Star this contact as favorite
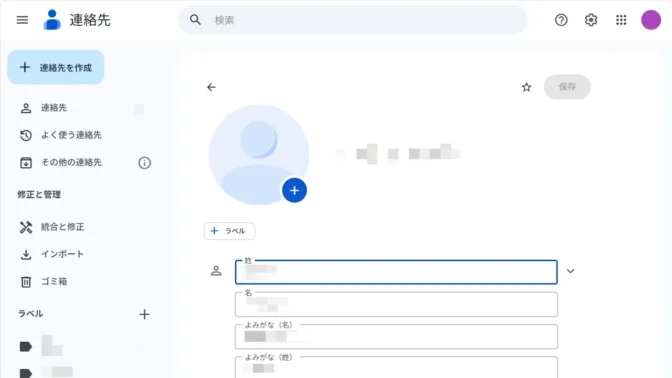 526,87
